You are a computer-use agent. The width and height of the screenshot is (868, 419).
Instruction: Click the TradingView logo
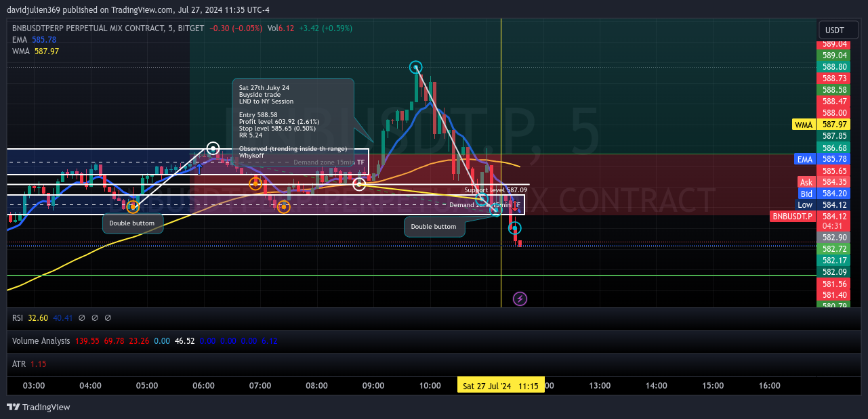coord(39,407)
